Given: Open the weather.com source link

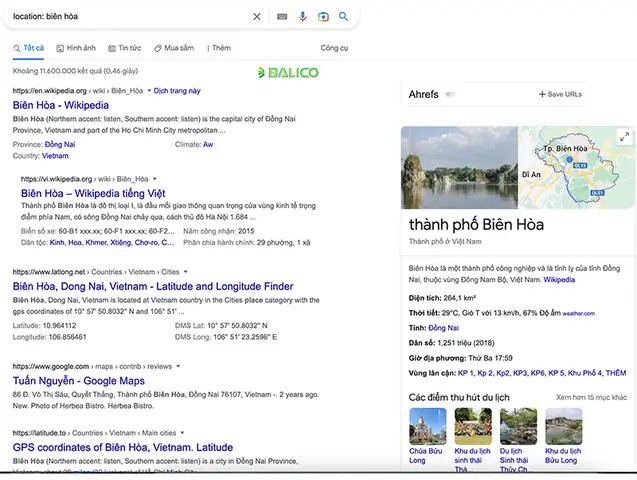Looking at the screenshot, I should coord(578,314).
